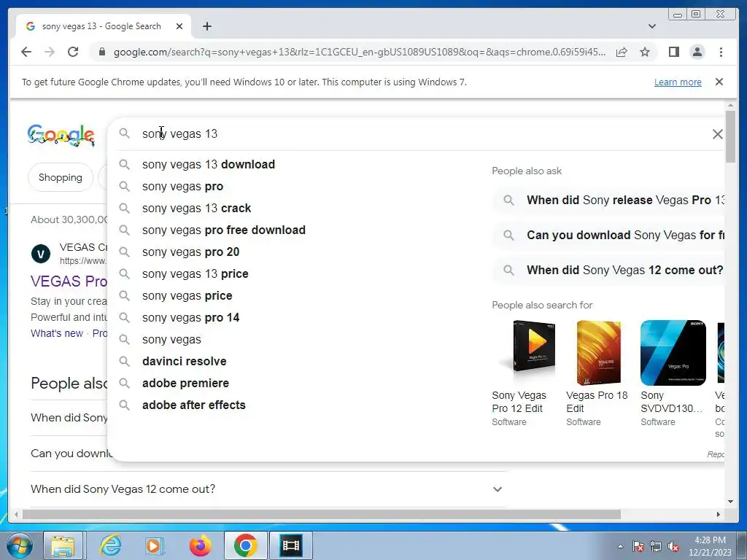Screen dimensions: 747x560
Task: Select suggestion sony vegas 13 download
Action: [x=209, y=164]
